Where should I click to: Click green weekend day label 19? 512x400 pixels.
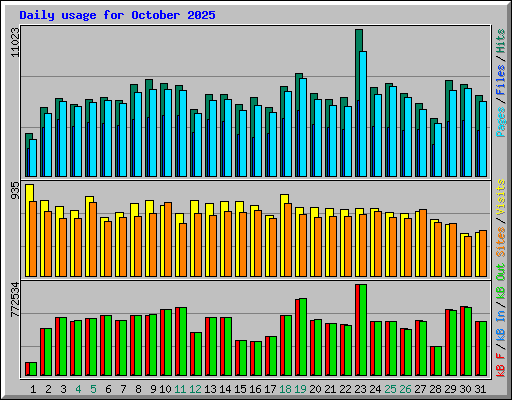tap(300, 389)
